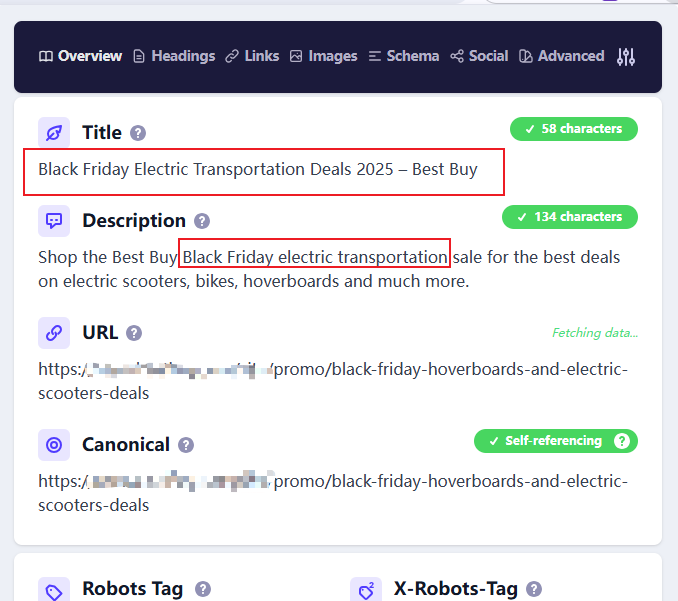Click the Description help question mark
678x601 pixels.
(202, 221)
